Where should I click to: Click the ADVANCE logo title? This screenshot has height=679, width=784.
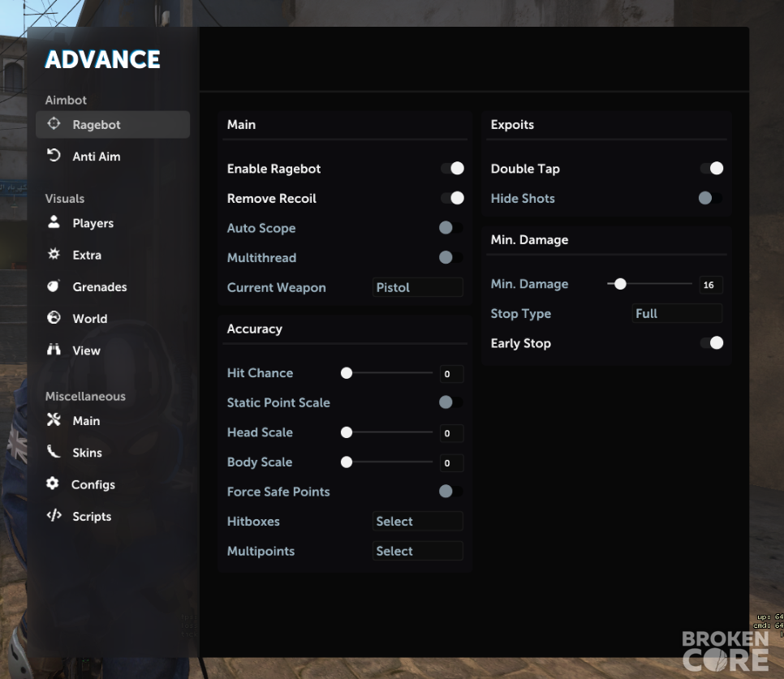[102, 59]
